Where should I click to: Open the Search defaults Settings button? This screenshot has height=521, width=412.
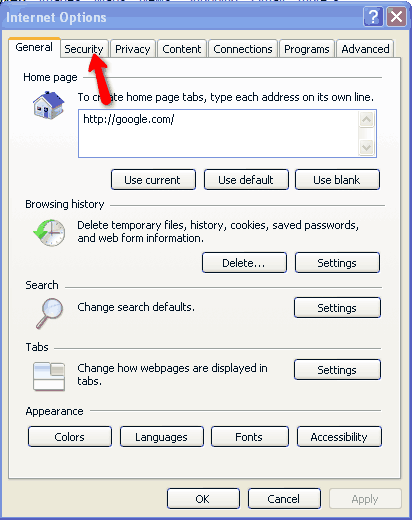(337, 308)
